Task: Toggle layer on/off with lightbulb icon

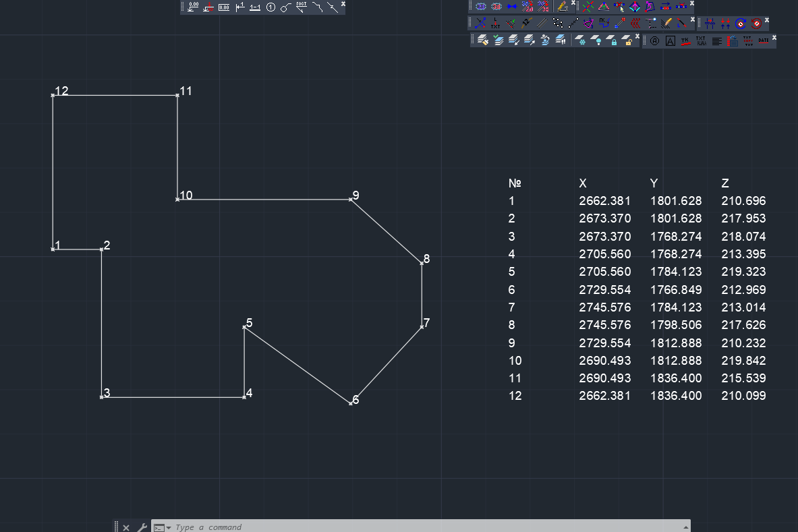Action: click(x=596, y=41)
